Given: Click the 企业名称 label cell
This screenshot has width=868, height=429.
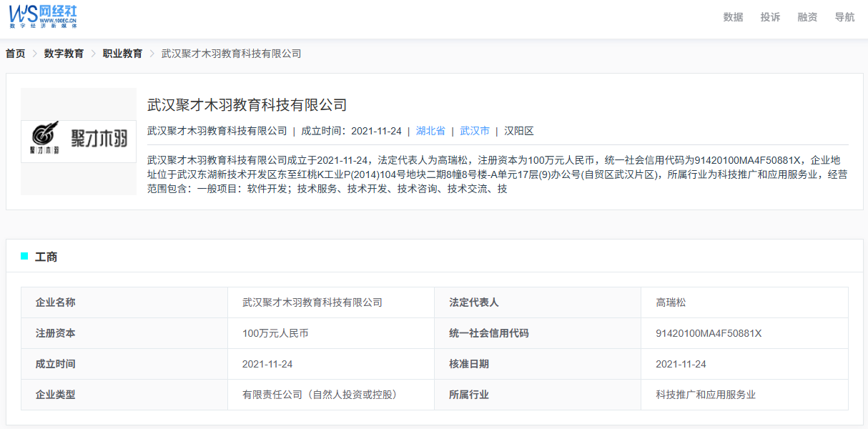Looking at the screenshot, I should 124,302.
